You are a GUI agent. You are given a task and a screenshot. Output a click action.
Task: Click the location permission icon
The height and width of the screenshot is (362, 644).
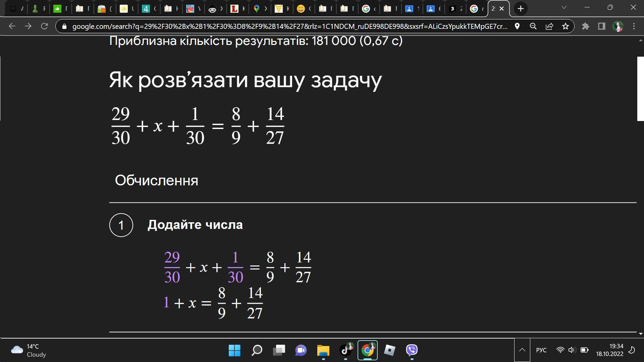tap(517, 26)
